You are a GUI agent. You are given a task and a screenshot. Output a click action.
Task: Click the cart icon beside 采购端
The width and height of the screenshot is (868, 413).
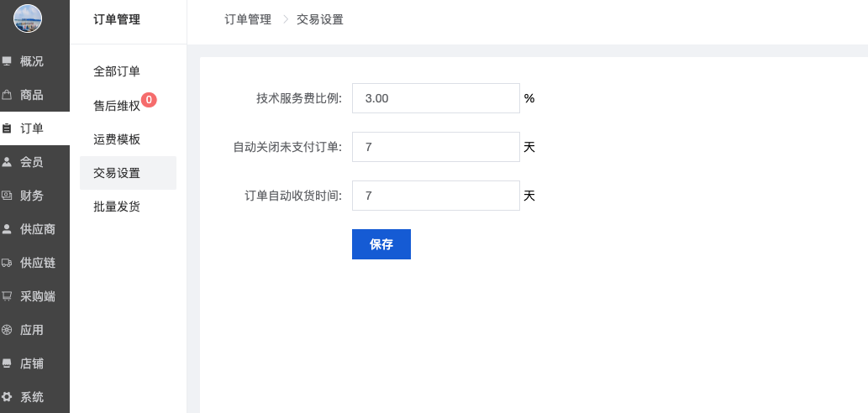(8, 296)
